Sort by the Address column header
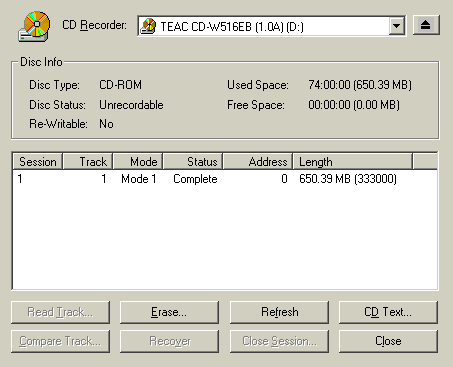Screen dimensions: 453x367 coord(258,162)
